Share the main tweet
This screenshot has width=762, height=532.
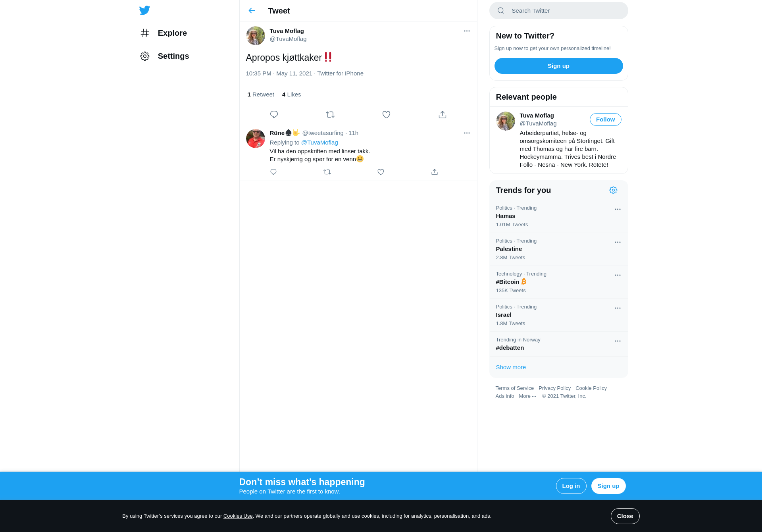(443, 115)
